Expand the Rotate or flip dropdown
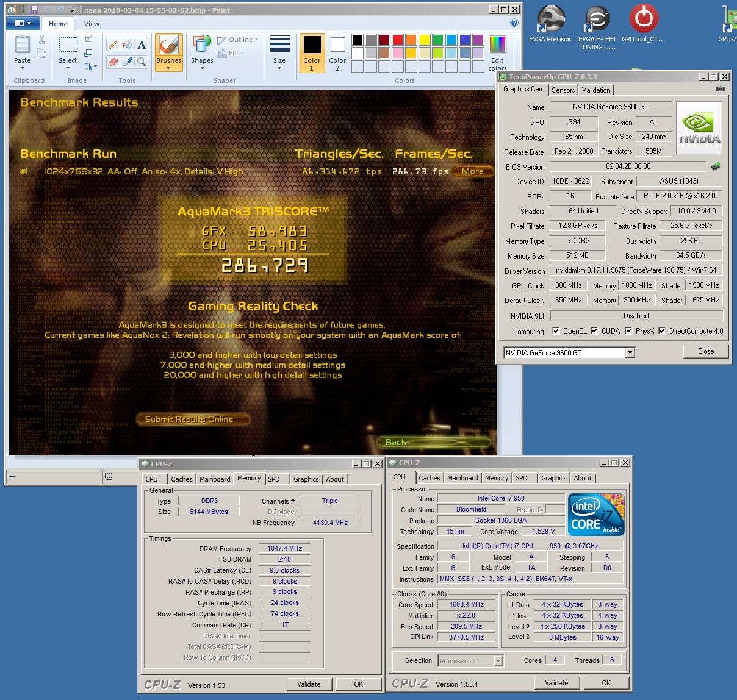 (x=90, y=66)
